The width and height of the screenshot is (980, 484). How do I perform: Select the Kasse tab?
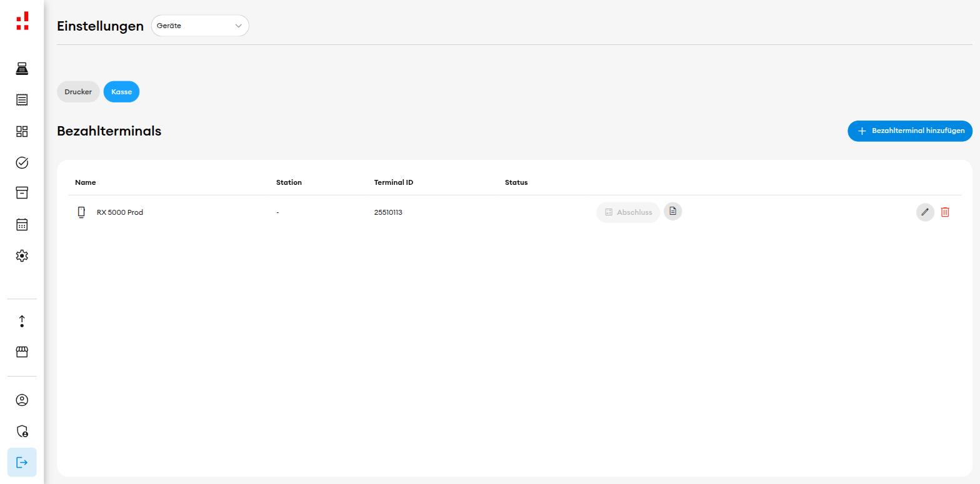121,92
